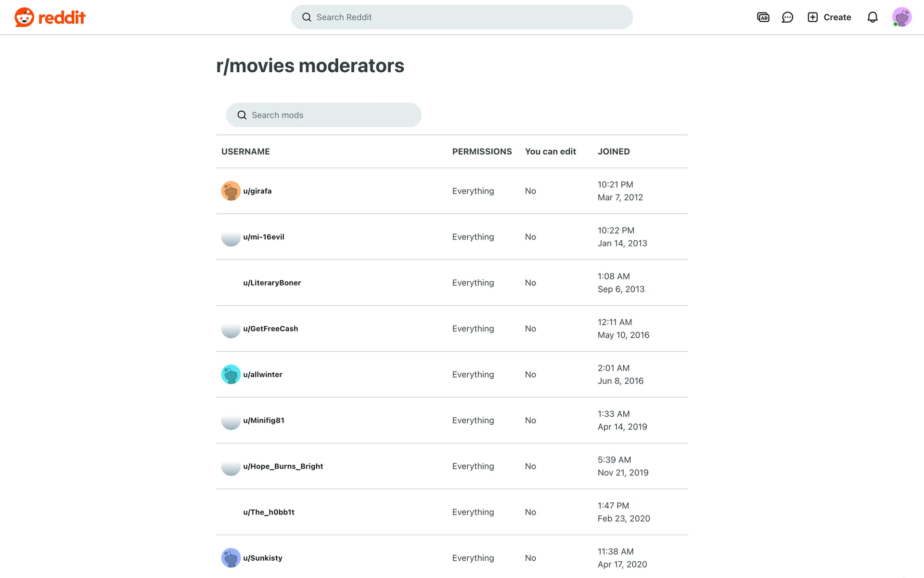Open the u/Hope_Burns_Bright profile link

point(283,466)
